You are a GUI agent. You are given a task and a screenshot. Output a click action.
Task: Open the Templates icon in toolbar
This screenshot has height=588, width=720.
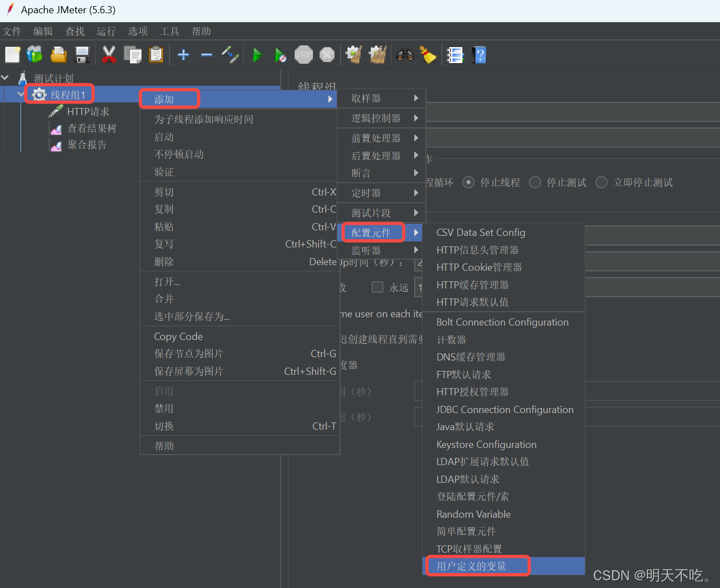pyautogui.click(x=34, y=54)
